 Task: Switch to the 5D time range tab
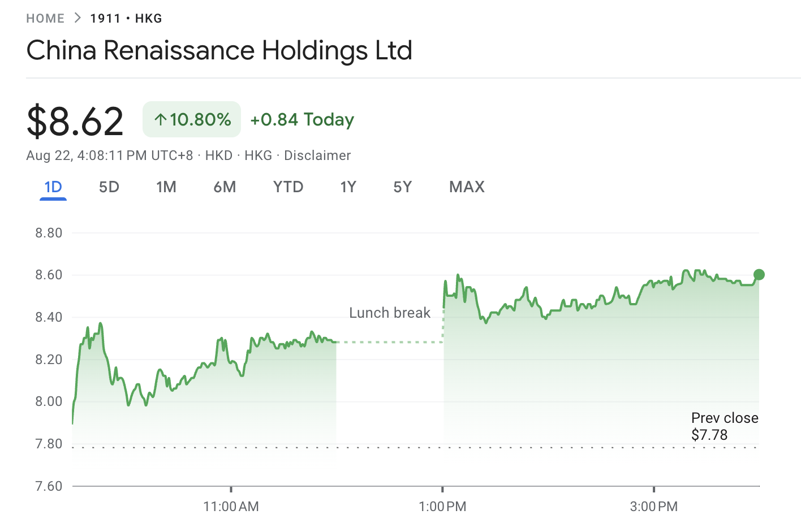click(x=109, y=187)
